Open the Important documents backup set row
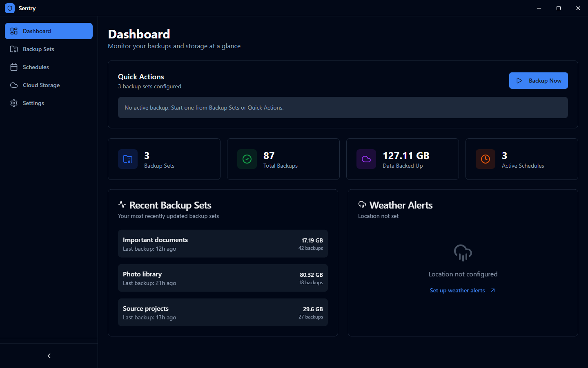The width and height of the screenshot is (588, 368). (x=223, y=244)
